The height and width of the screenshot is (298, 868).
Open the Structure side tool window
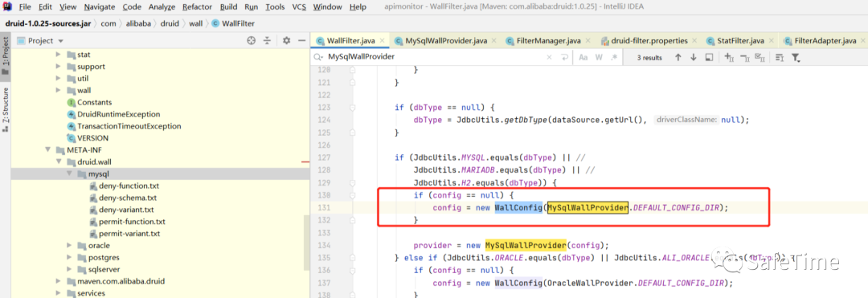[6, 109]
